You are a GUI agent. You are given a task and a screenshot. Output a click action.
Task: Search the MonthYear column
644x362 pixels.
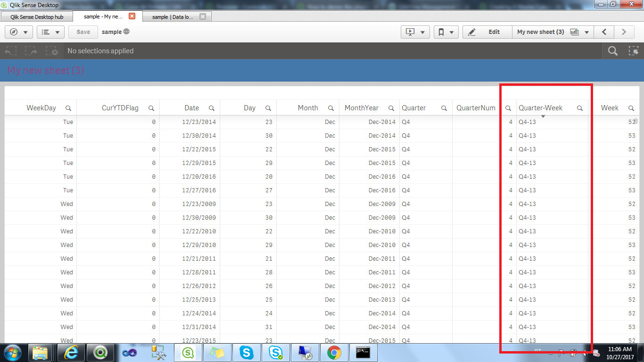click(x=391, y=108)
